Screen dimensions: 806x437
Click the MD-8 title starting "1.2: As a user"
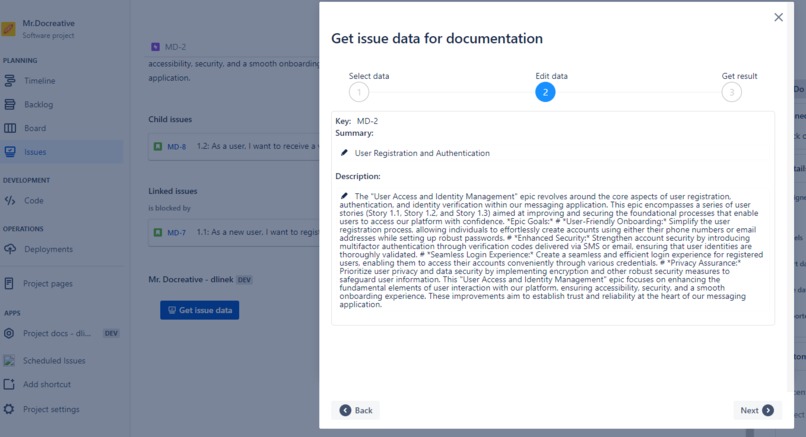click(258, 146)
